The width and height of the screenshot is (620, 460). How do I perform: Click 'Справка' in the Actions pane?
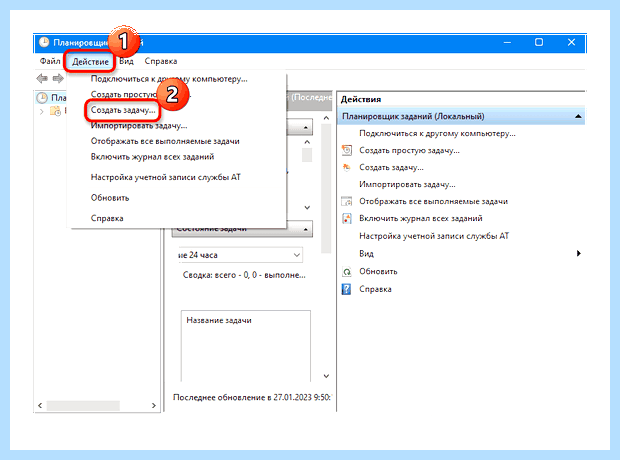coord(375,289)
